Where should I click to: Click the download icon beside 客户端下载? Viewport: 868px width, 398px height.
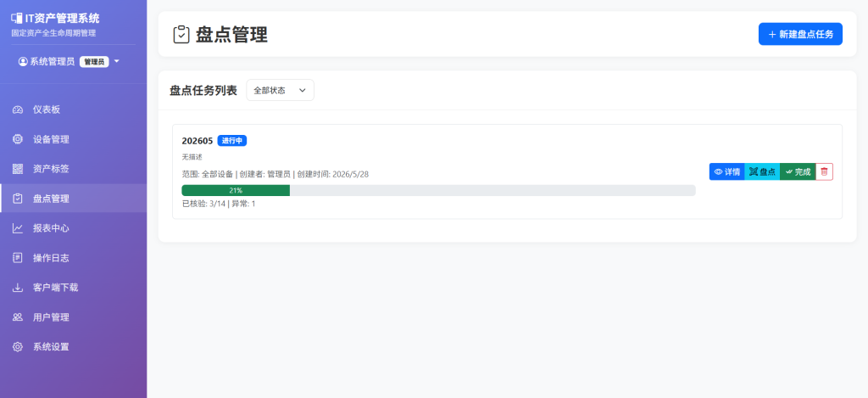tap(18, 288)
